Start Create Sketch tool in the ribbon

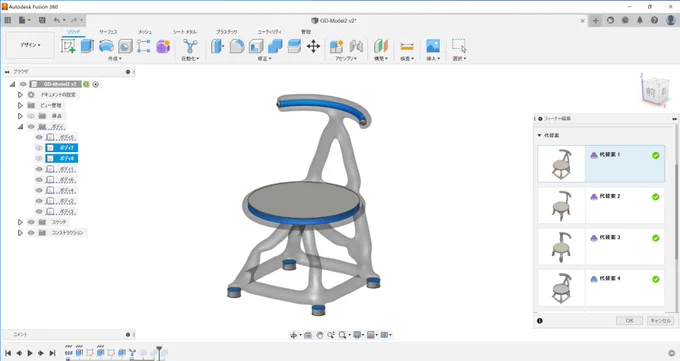click(x=68, y=46)
